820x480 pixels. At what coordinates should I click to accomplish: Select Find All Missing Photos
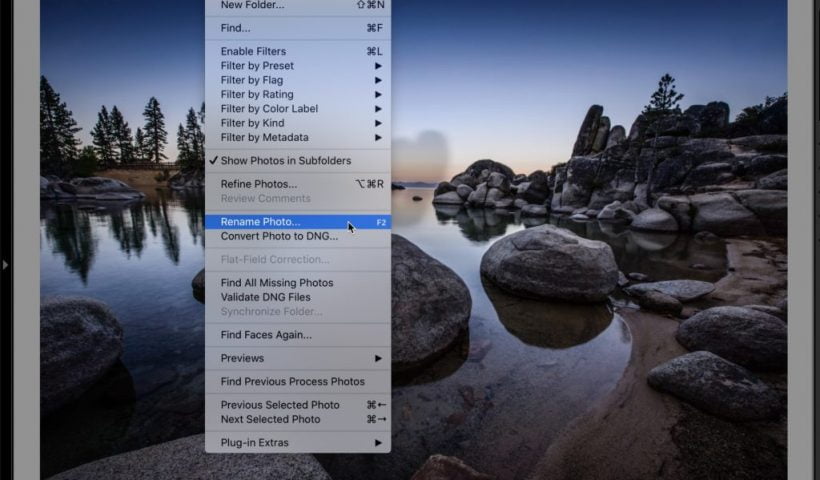277,283
